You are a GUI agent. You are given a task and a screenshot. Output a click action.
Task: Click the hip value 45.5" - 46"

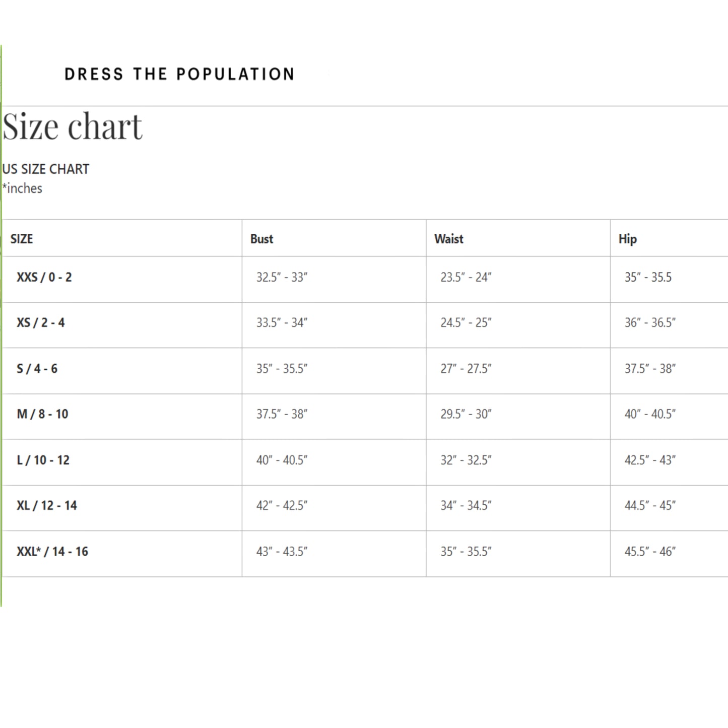coord(650,552)
